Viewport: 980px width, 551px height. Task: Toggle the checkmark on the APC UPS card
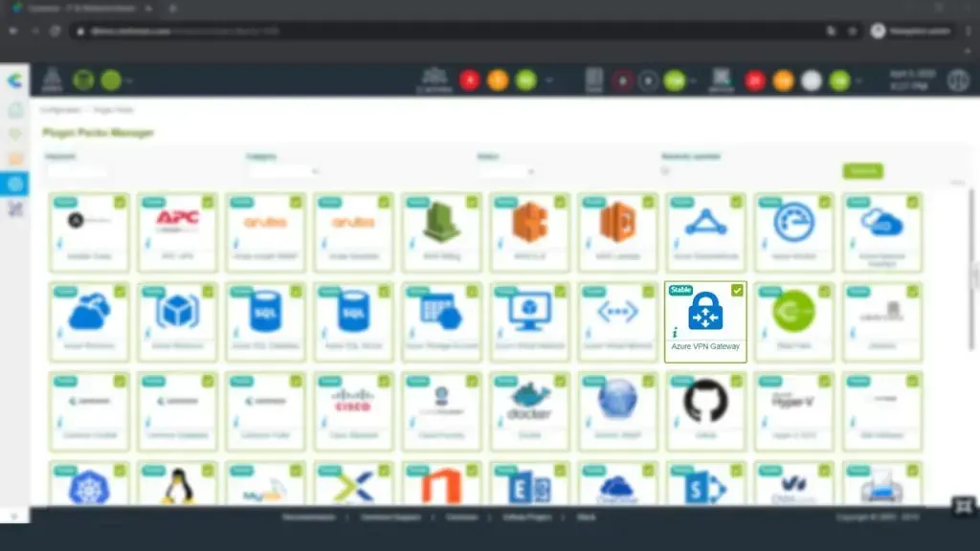pyautogui.click(x=208, y=202)
